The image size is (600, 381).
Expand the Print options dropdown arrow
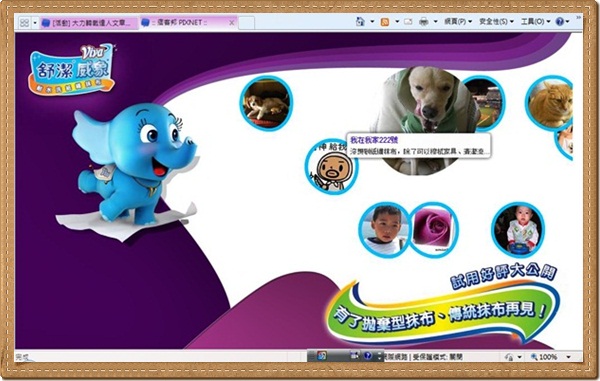(435, 22)
